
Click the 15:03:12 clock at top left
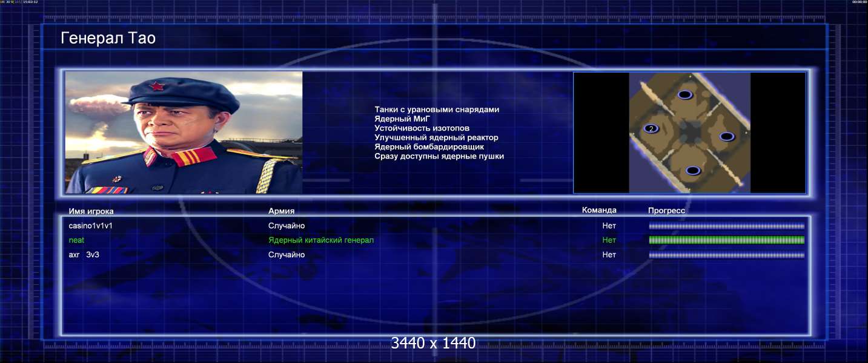30,2
